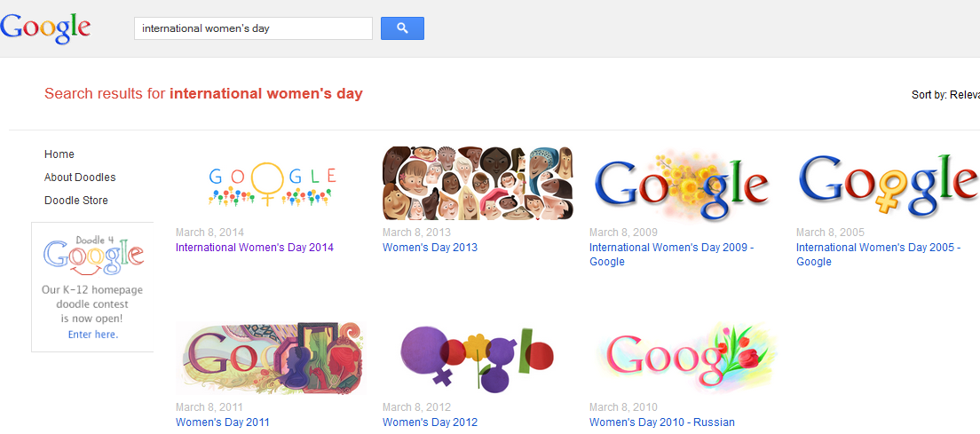Open the 2005 Venus symbol doodle thumbnail
The width and height of the screenshot is (980, 434).
(888, 185)
